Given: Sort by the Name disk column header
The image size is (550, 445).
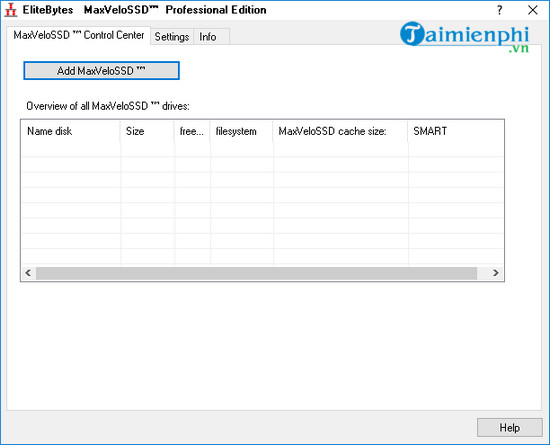Looking at the screenshot, I should tap(71, 131).
